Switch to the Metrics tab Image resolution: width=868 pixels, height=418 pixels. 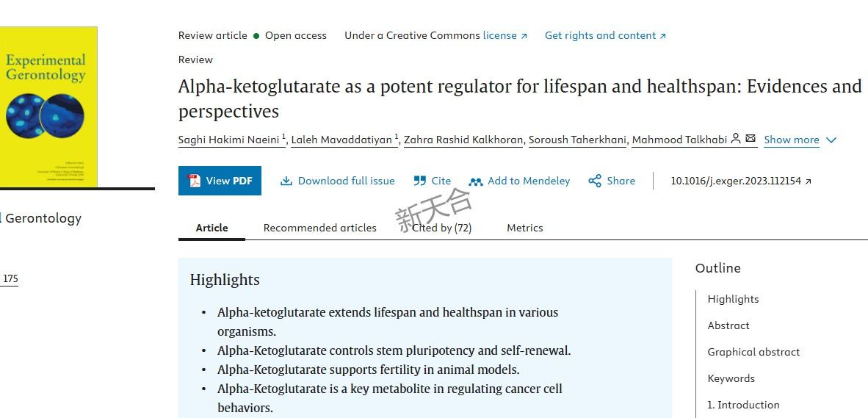tap(525, 228)
